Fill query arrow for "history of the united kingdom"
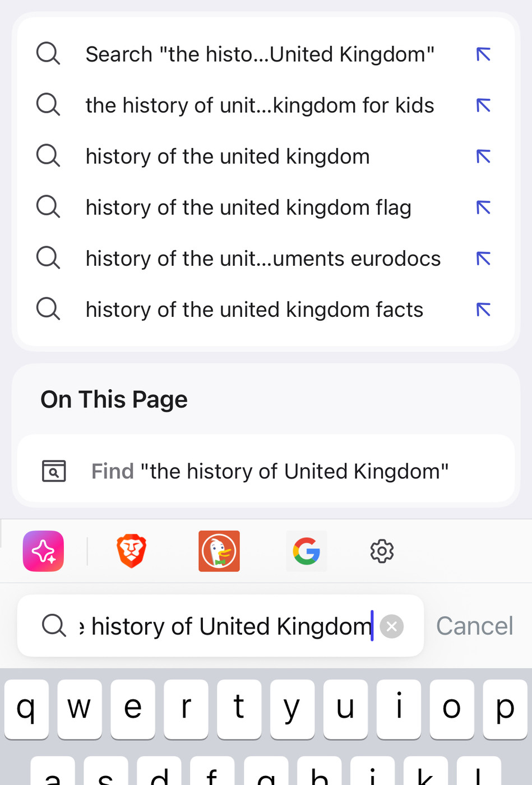Viewport: 532px width, 785px height. (483, 156)
